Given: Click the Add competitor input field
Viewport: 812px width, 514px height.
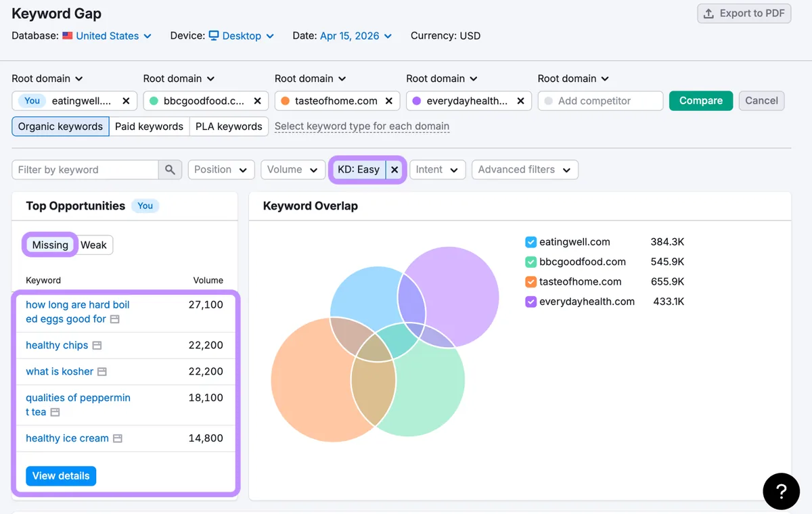Looking at the screenshot, I should (x=600, y=101).
